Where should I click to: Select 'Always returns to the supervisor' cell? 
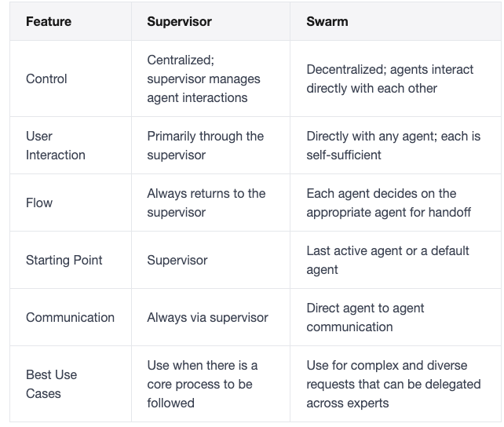206,203
